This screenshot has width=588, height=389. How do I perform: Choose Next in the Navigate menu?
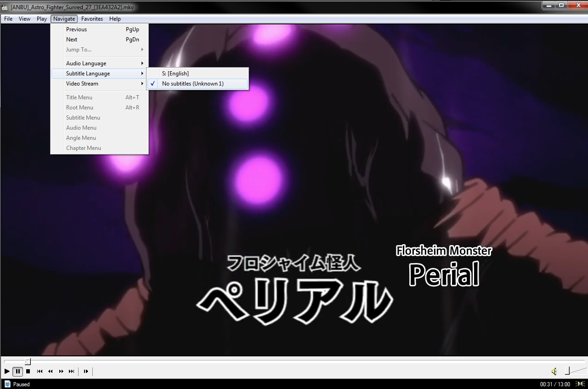click(x=72, y=40)
